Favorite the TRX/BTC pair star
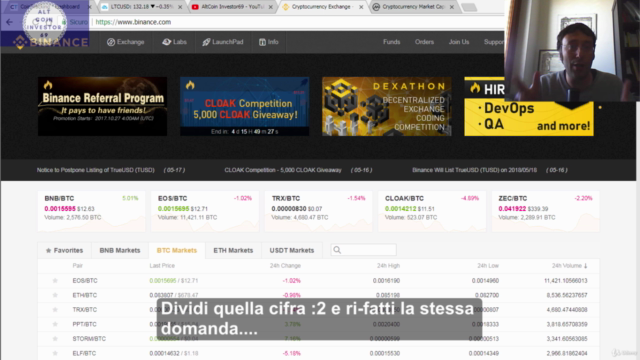Screen dimensions: 640x360 click(55, 309)
